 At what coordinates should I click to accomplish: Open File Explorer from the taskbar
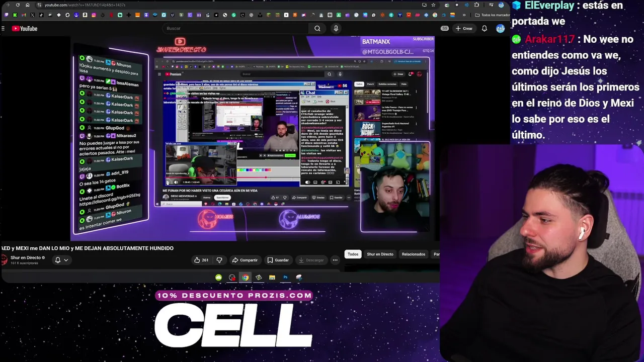coord(272,278)
